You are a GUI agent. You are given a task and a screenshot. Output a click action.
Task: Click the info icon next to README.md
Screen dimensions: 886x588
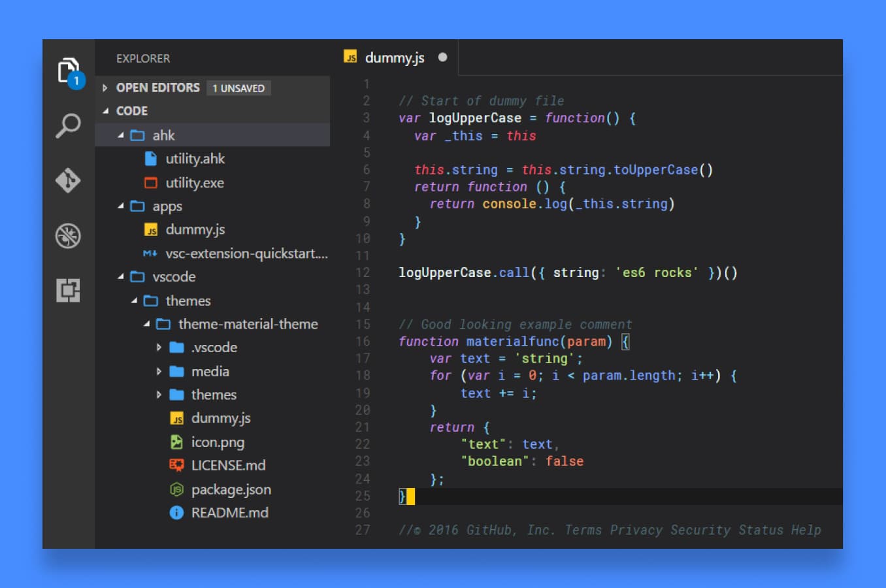coord(176,513)
